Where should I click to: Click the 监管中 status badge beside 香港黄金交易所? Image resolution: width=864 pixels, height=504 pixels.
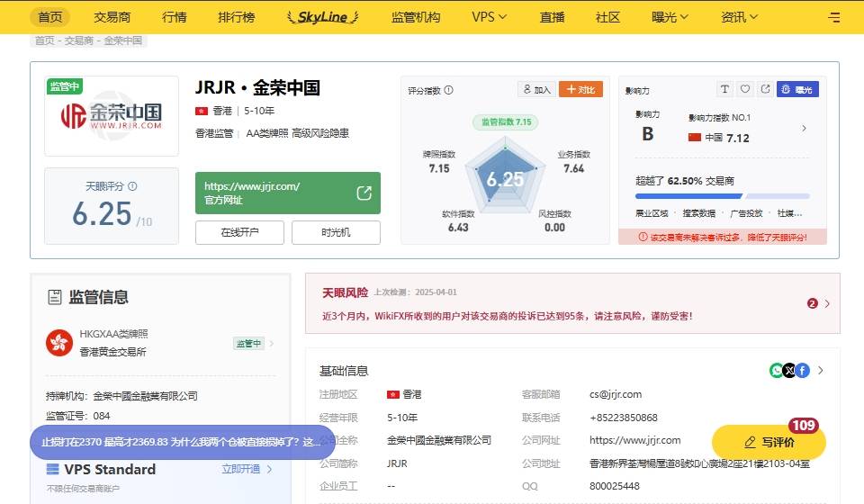(248, 343)
